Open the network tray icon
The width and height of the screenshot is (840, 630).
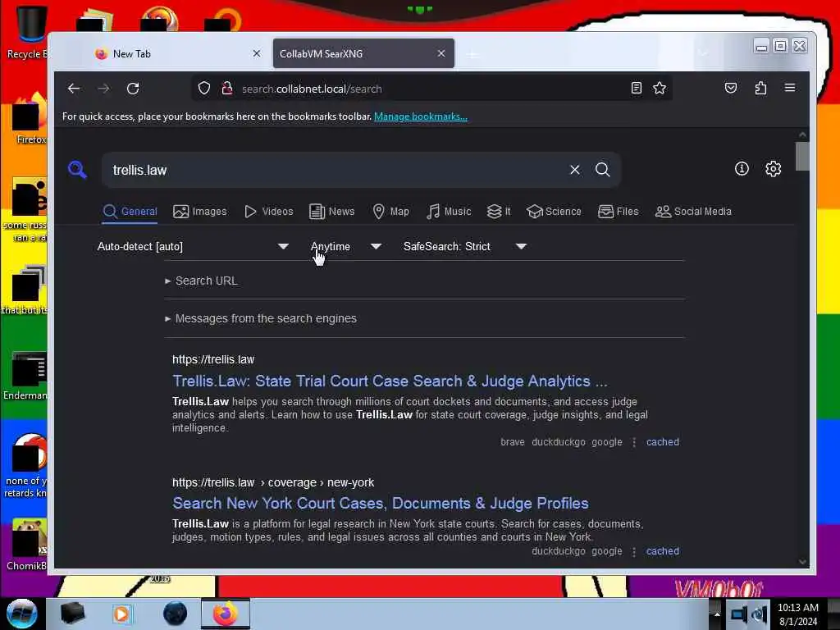click(x=739, y=614)
